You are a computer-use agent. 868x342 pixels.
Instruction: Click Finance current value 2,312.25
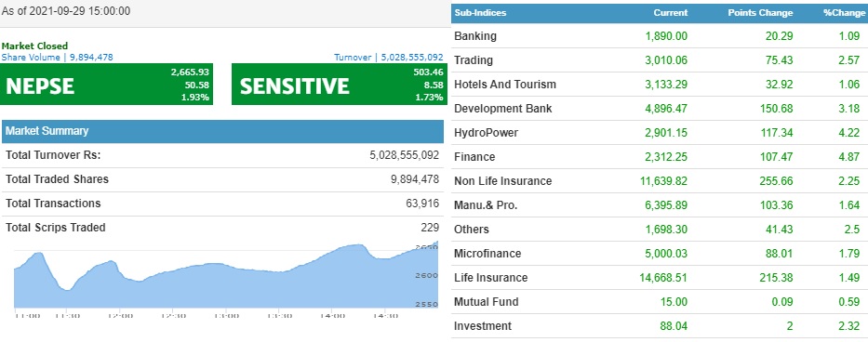[x=666, y=157]
